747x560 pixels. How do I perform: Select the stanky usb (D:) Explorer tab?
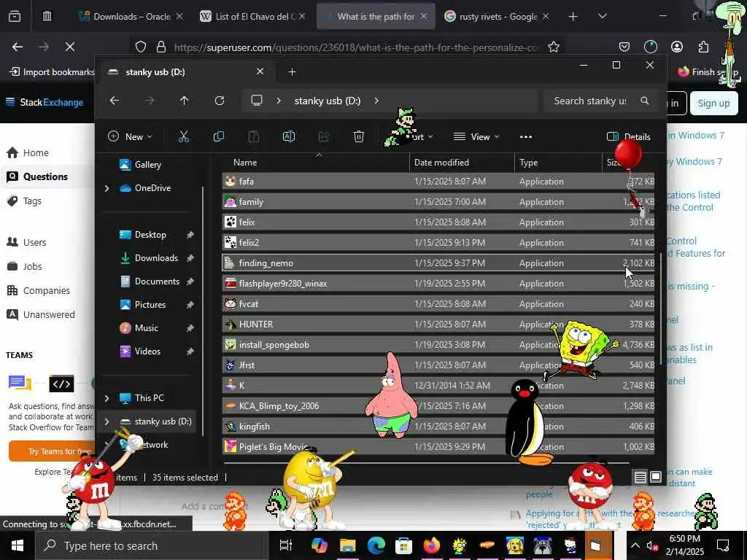tap(186, 72)
